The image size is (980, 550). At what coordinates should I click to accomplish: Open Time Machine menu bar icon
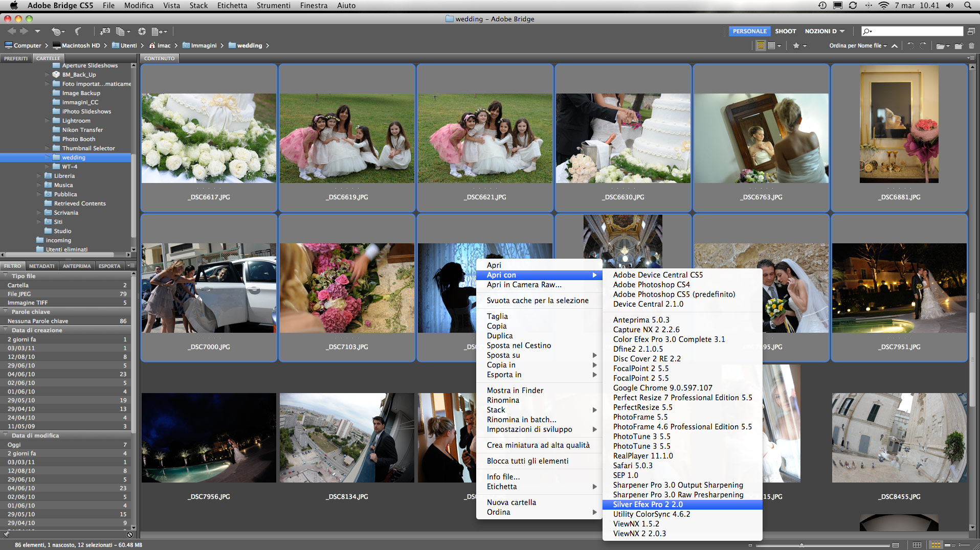[x=822, y=6]
